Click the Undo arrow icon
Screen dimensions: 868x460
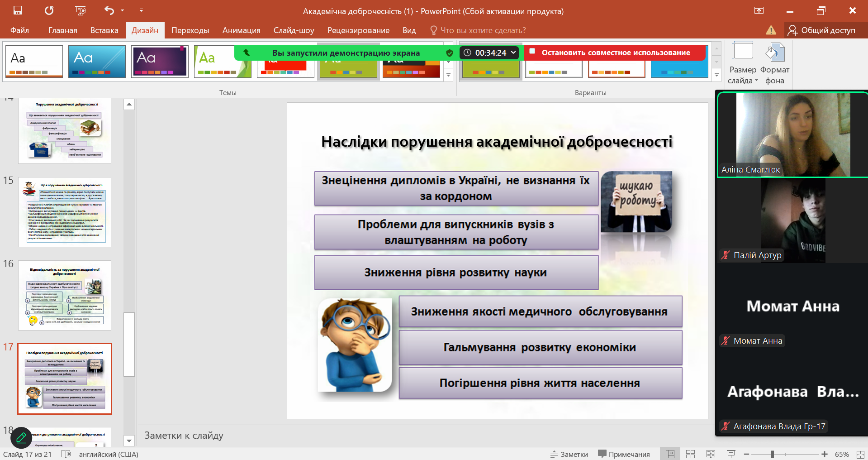tap(109, 10)
